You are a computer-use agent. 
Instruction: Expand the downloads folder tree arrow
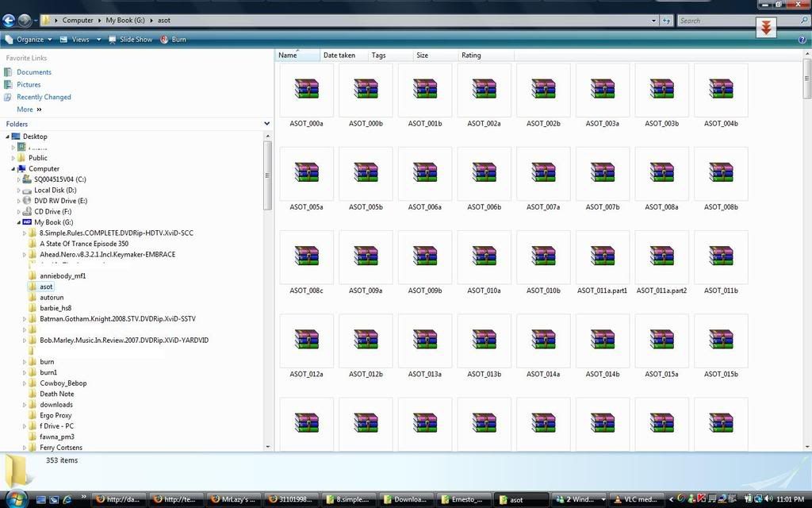(25, 405)
